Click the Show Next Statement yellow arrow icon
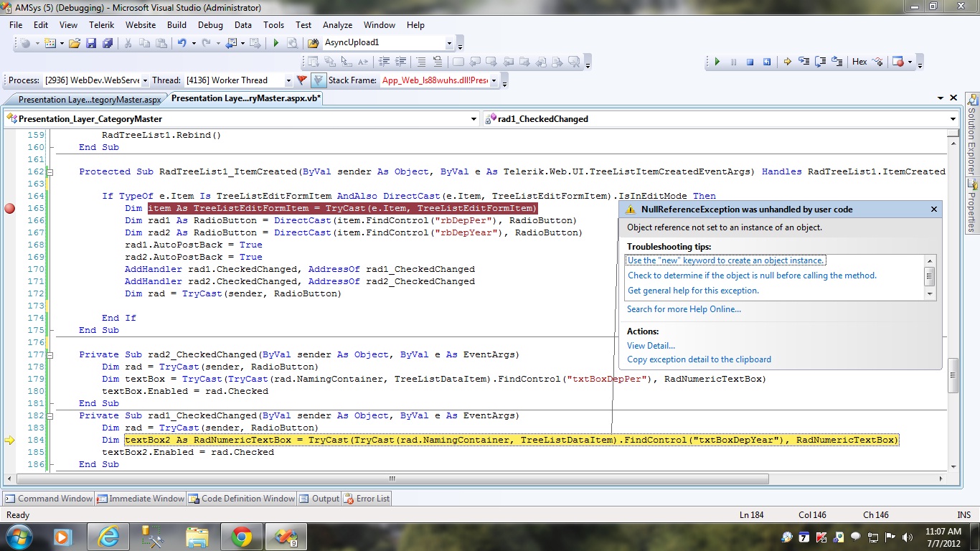 pyautogui.click(x=787, y=62)
